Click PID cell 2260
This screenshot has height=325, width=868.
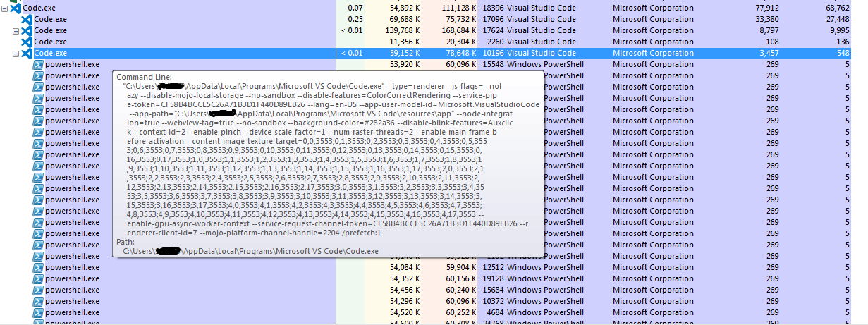click(495, 42)
